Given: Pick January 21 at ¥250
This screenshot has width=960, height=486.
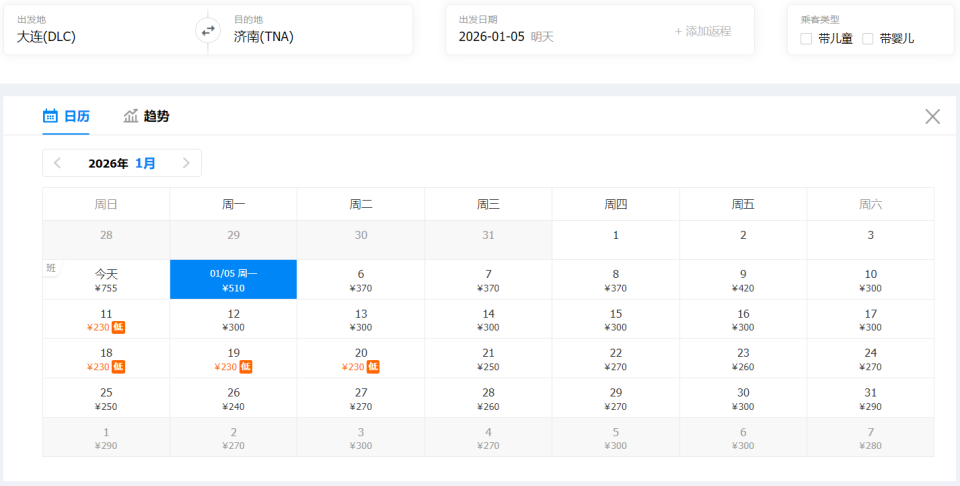Looking at the screenshot, I should pyautogui.click(x=488, y=359).
